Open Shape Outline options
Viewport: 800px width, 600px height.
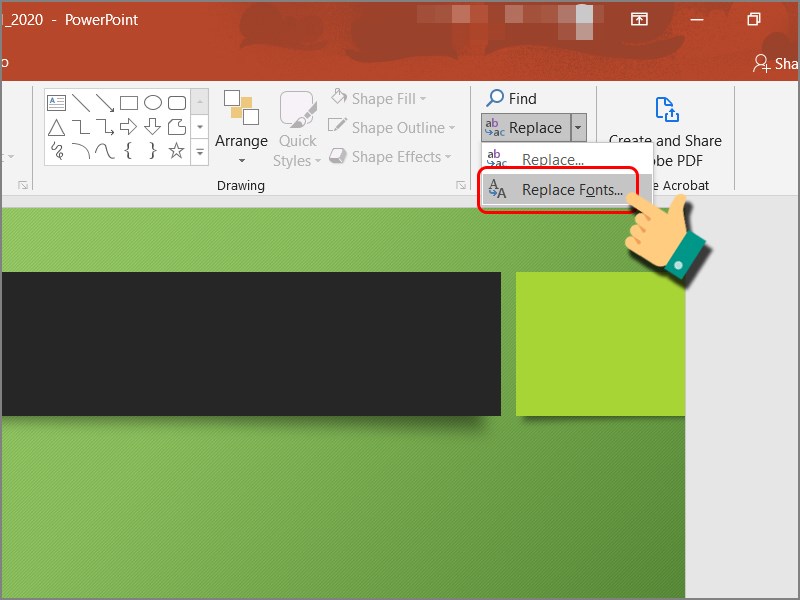[x=392, y=127]
